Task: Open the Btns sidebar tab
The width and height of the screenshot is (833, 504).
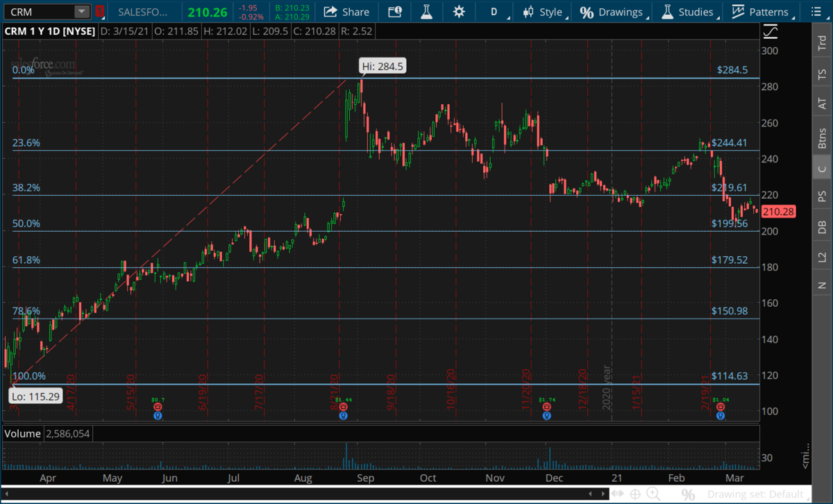Action: coord(822,137)
